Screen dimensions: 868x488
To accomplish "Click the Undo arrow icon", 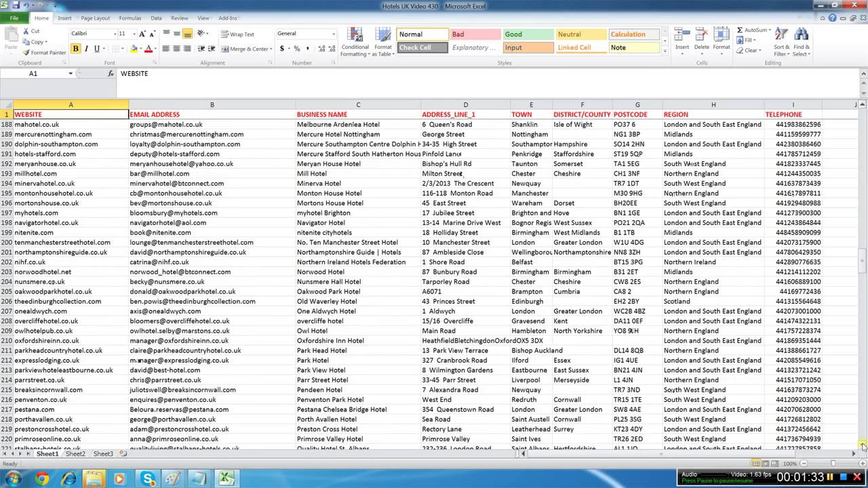I will coord(26,5).
